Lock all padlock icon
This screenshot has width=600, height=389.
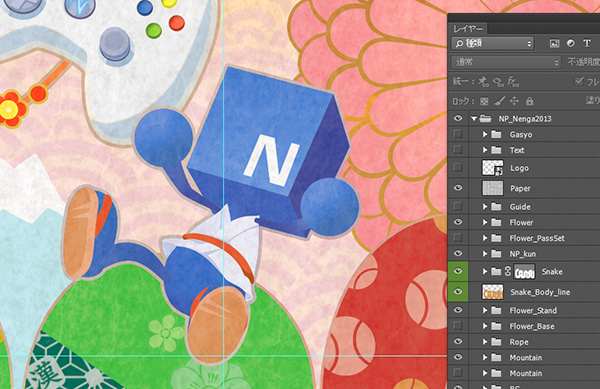[530, 101]
